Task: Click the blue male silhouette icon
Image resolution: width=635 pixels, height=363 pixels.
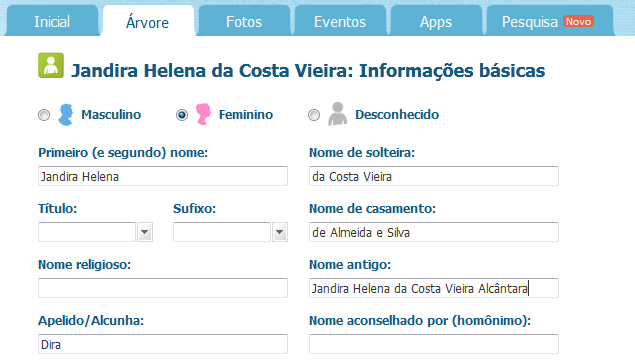Action: click(66, 115)
